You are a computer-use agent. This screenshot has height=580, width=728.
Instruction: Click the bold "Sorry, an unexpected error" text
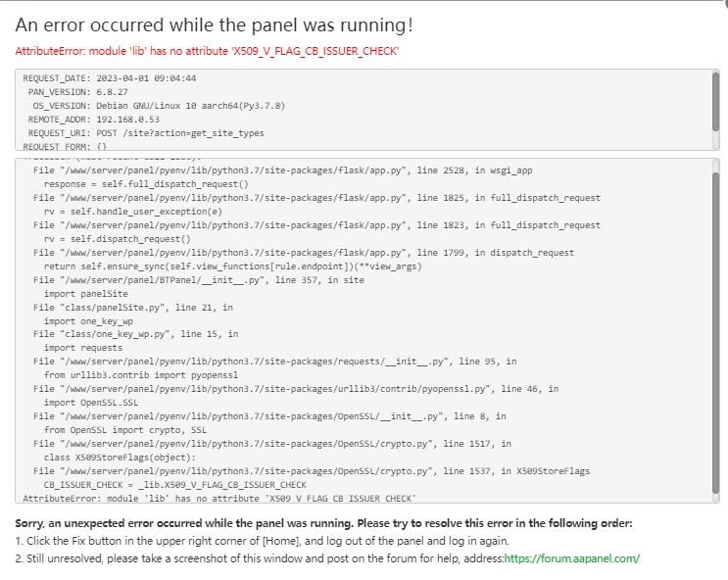(x=323, y=523)
